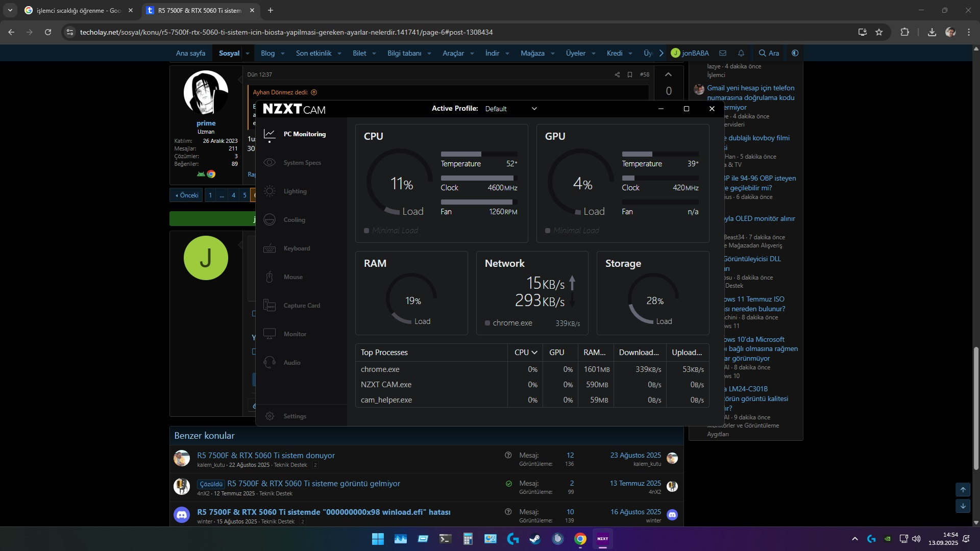This screenshot has height=551, width=980.
Task: Expand the Blog menu arrow
Action: [283, 53]
